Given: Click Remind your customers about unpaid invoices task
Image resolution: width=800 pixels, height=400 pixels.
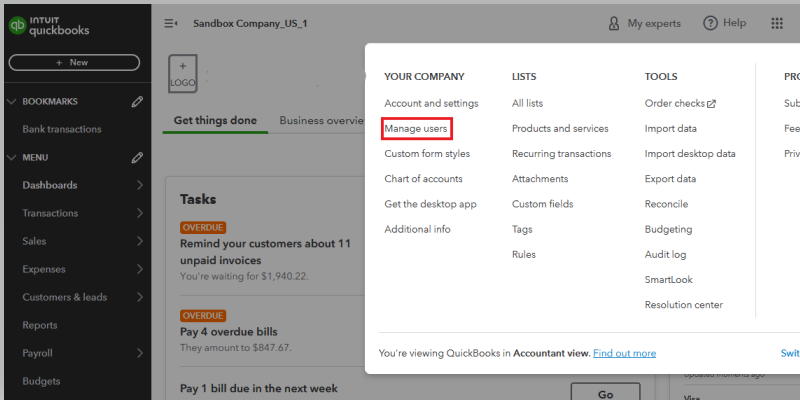Looking at the screenshot, I should point(265,252).
